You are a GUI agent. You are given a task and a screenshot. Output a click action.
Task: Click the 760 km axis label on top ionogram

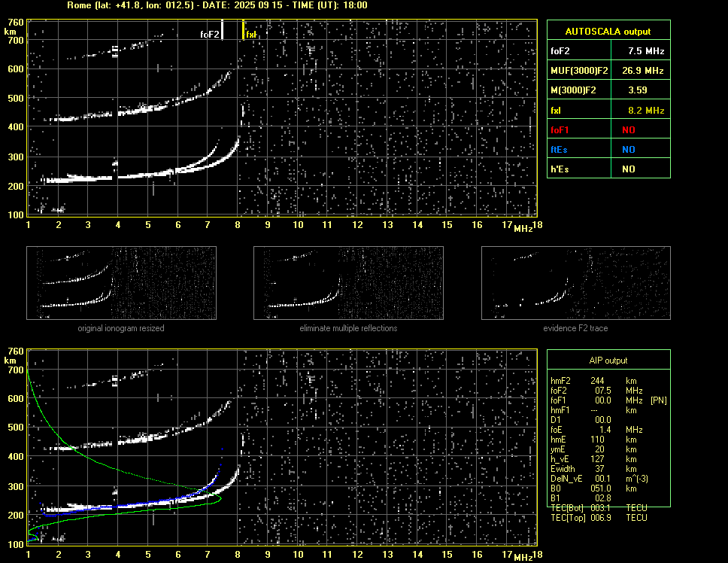coord(15,23)
